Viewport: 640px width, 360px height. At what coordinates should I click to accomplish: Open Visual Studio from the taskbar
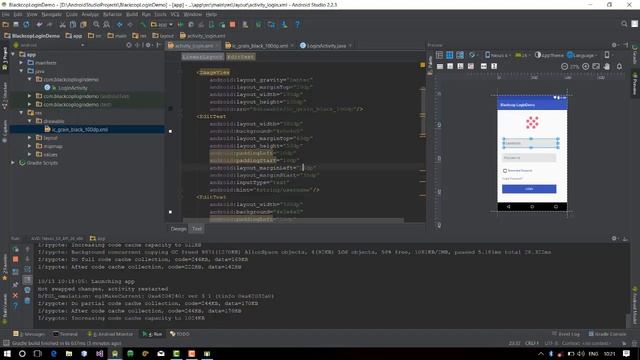pyautogui.click(x=100, y=353)
